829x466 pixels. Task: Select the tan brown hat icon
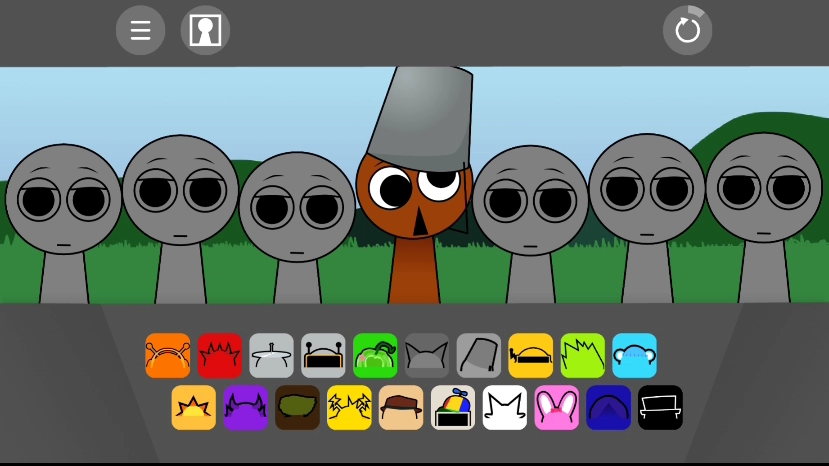point(401,407)
